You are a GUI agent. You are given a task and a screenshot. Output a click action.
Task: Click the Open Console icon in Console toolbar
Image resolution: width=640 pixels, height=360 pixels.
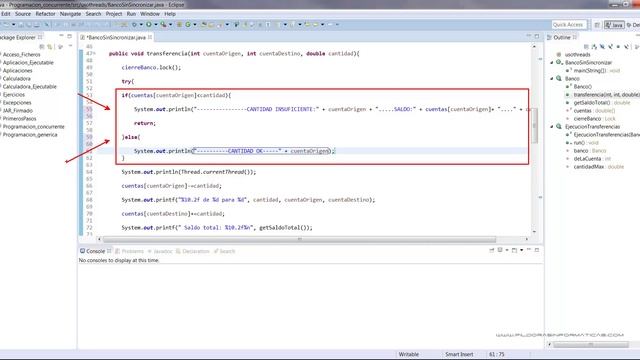tap(514, 250)
